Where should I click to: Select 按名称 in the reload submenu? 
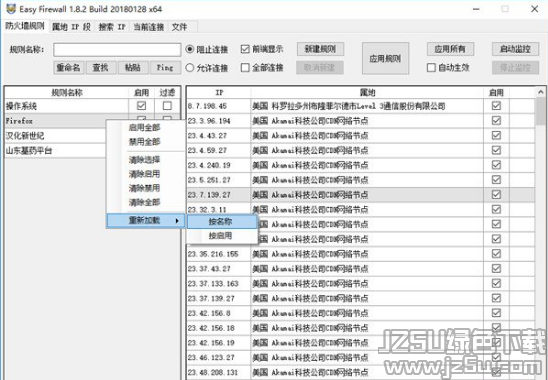click(222, 221)
